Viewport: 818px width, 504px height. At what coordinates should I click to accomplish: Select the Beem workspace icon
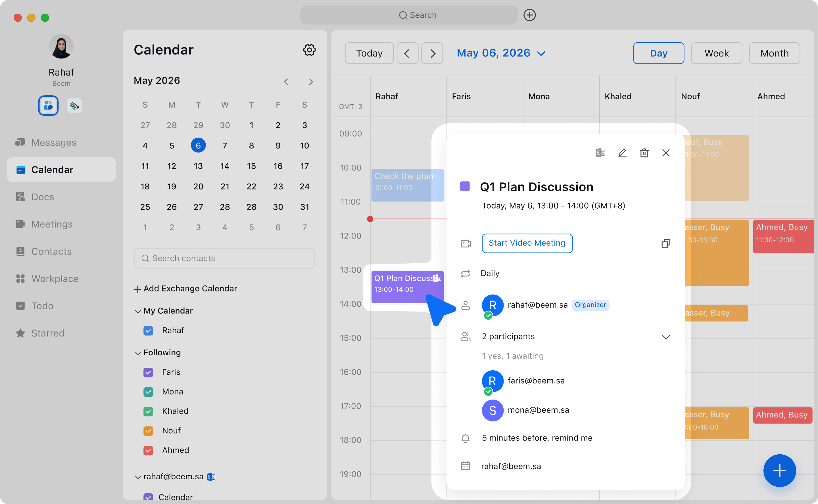tap(48, 106)
